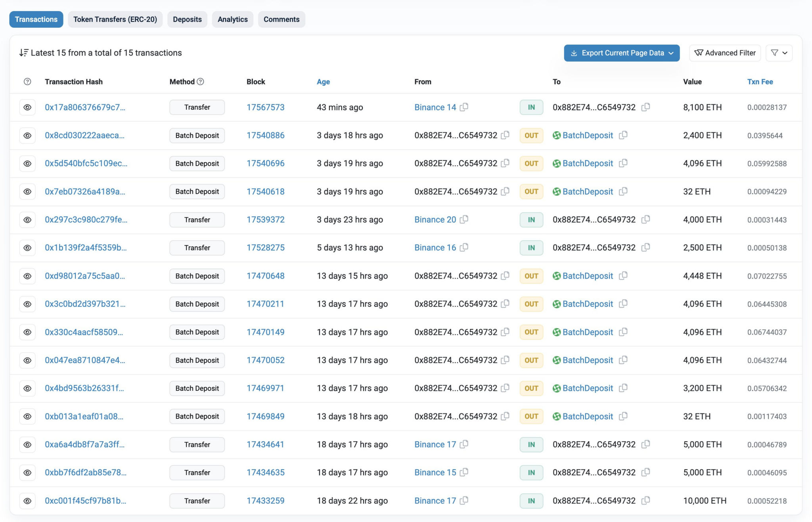This screenshot has width=812, height=522.
Task: Click the sort icon beside Latest 15 transactions
Action: (x=24, y=53)
